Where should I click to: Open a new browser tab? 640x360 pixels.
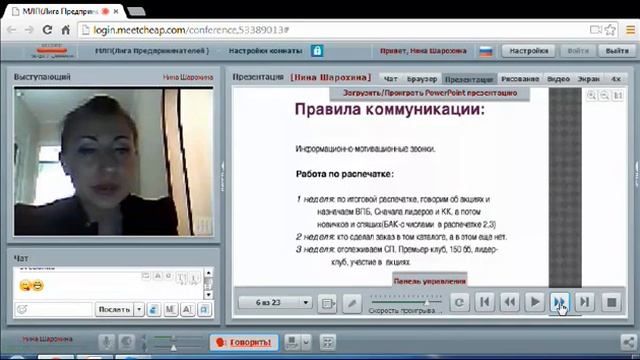pos(136,11)
